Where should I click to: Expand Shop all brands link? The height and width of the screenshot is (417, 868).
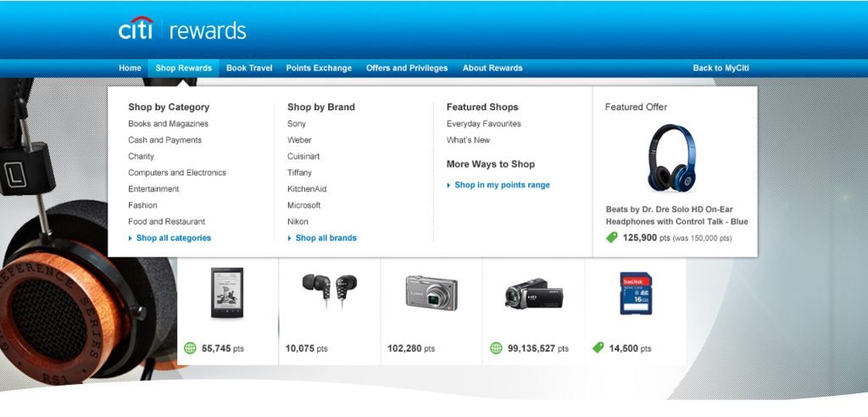(325, 238)
